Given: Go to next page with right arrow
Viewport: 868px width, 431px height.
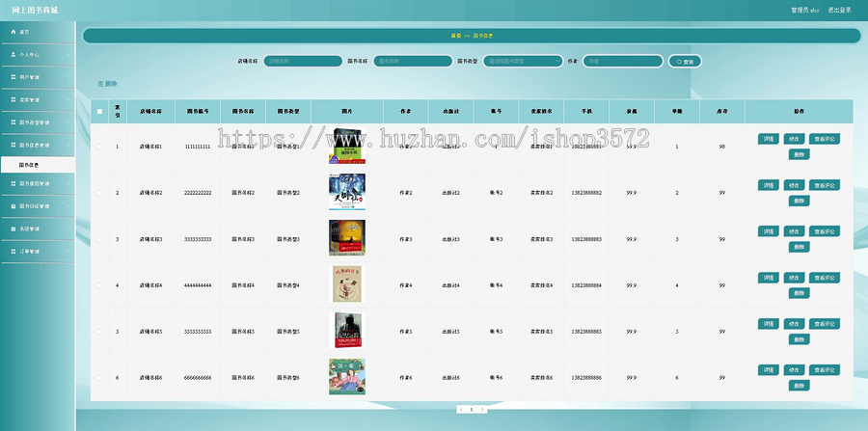Looking at the screenshot, I should pos(482,410).
